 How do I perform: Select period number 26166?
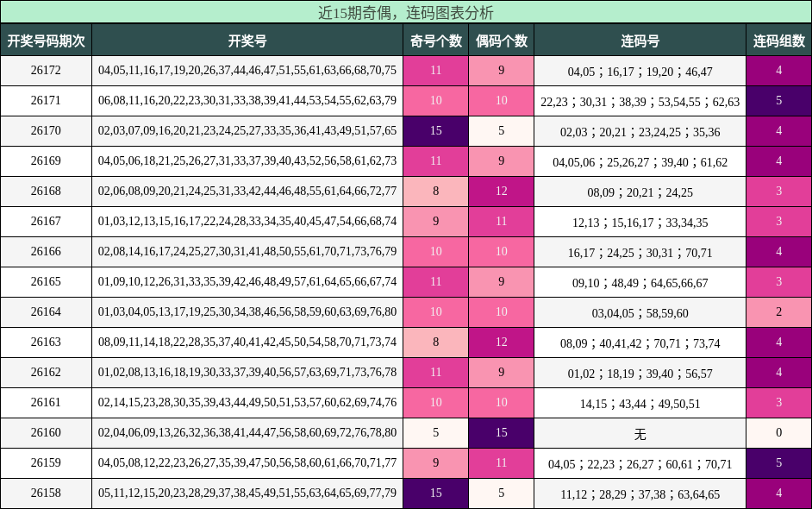(46, 251)
